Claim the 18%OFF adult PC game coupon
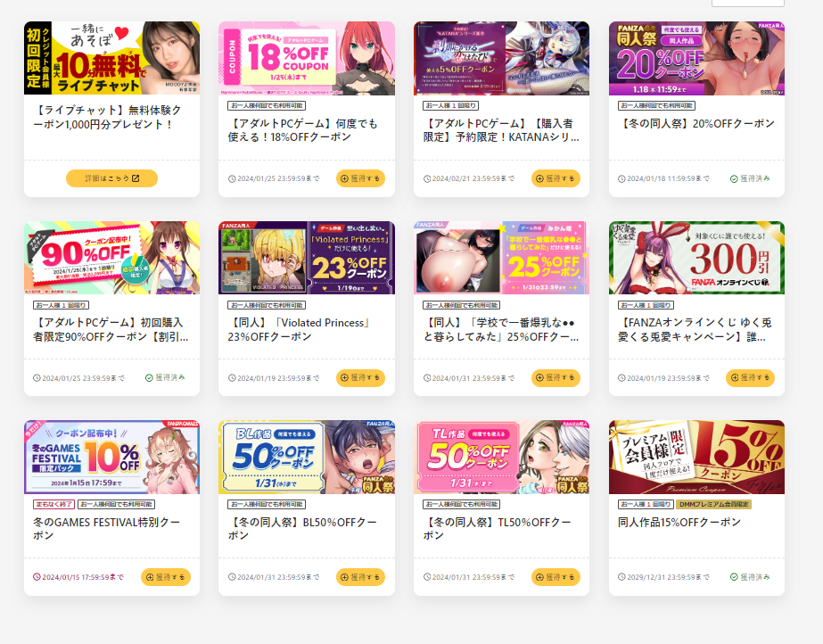Viewport: 823px width, 644px height. tap(360, 178)
